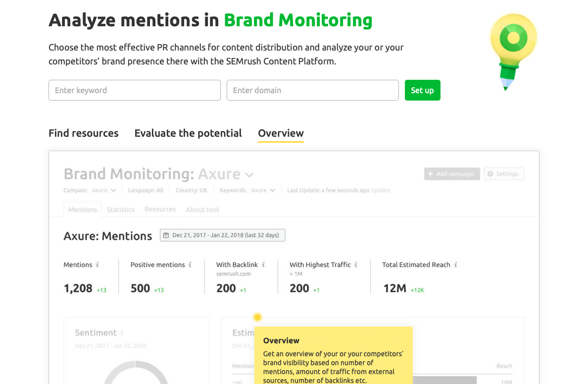Switch to the Find resources tab
Viewport: 588px width, 384px height.
(x=84, y=133)
